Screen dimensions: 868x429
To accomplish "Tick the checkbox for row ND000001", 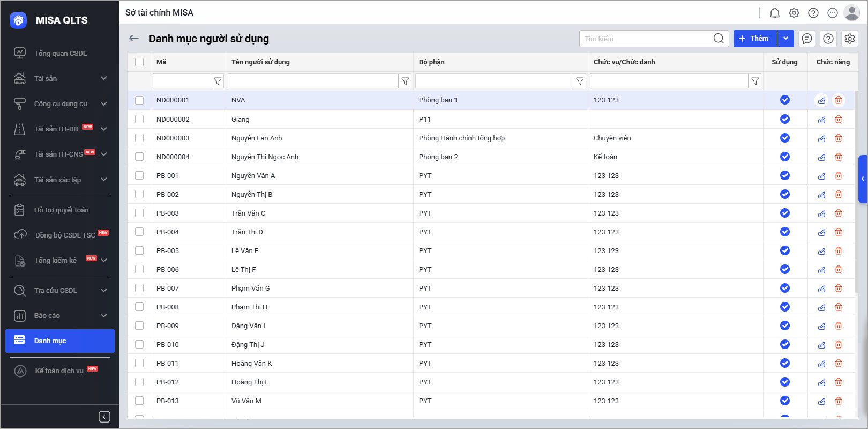I will (x=139, y=100).
